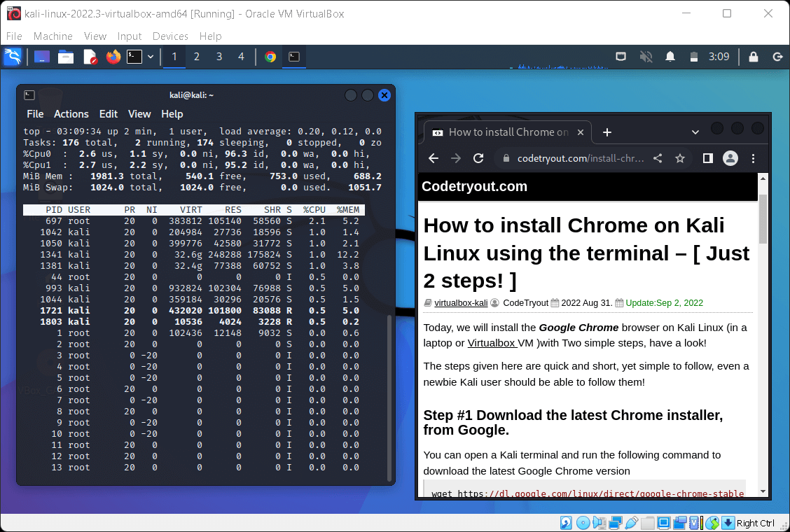The image size is (790, 532).
Task: Expand Chrome tab search chevron
Action: tap(695, 132)
